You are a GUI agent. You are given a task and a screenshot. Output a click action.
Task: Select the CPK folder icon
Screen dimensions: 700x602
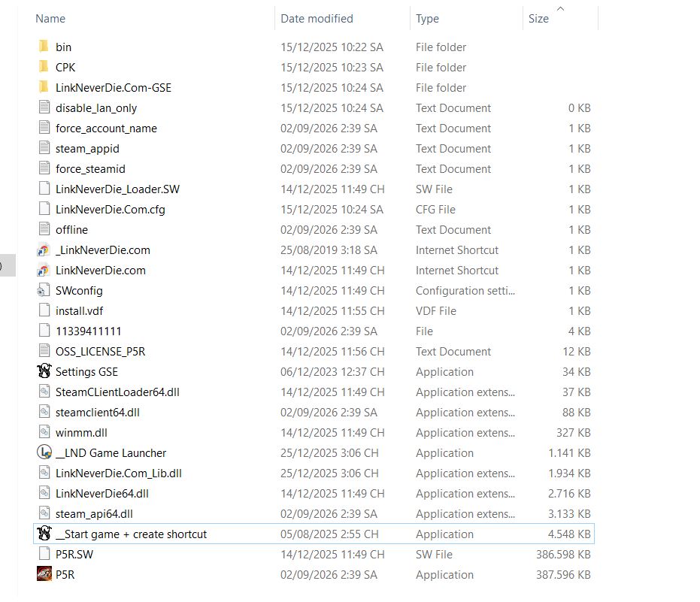pyautogui.click(x=44, y=67)
